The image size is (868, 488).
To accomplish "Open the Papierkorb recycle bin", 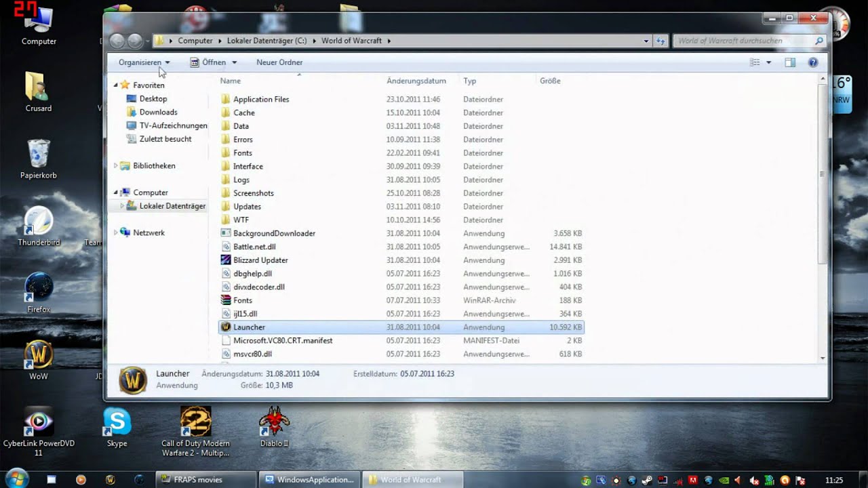I will pyautogui.click(x=38, y=159).
